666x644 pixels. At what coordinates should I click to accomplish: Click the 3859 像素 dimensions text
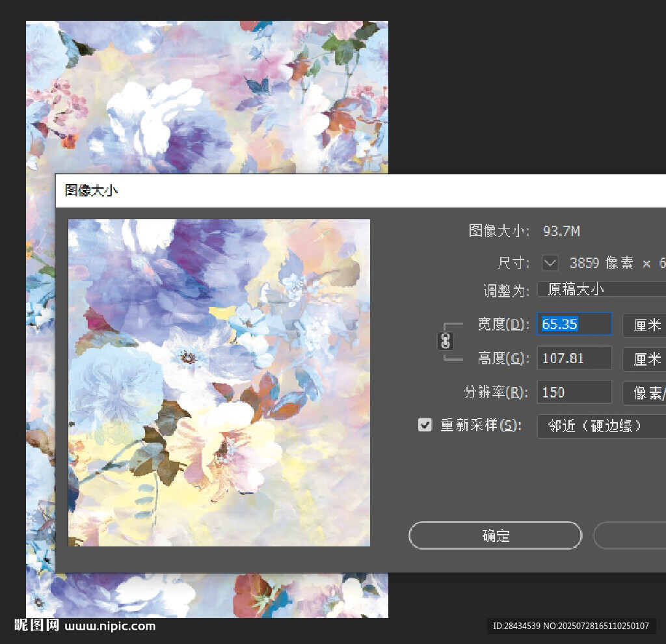(601, 263)
